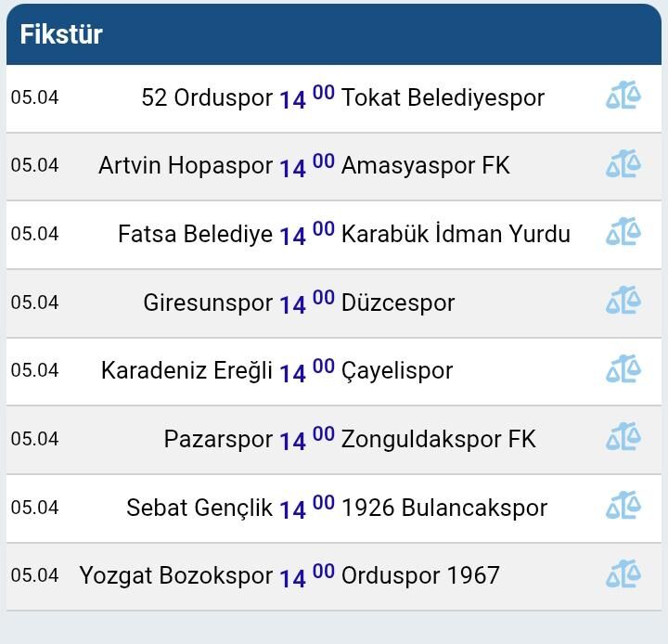Compare teams in Fatsa Belediye row
This screenshot has width=668, height=644.
pyautogui.click(x=623, y=232)
